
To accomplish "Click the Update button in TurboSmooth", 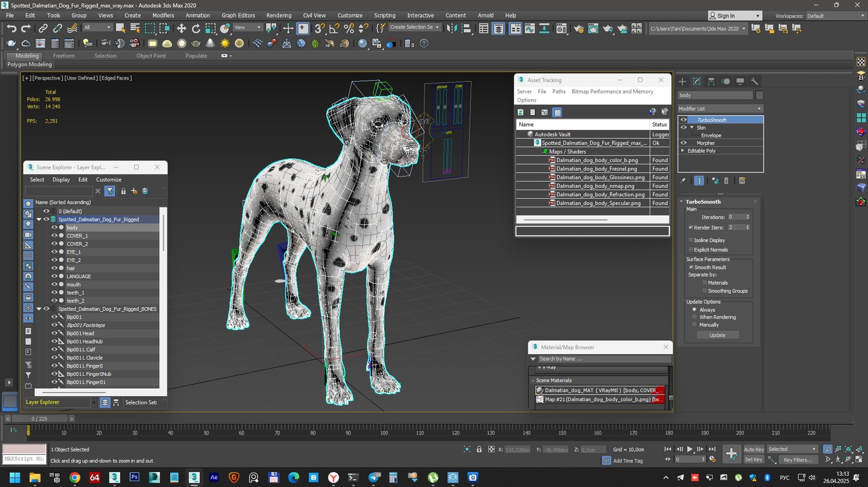I will [x=717, y=335].
